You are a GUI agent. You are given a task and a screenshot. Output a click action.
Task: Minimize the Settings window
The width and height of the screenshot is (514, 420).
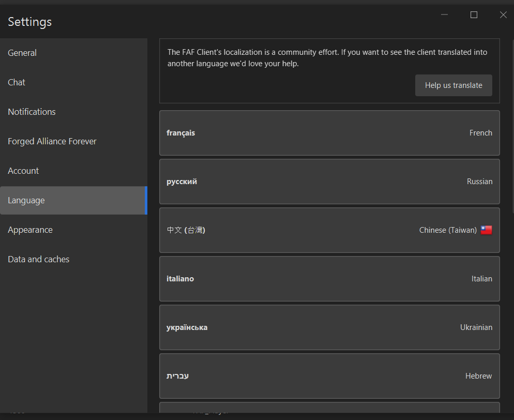click(x=444, y=15)
